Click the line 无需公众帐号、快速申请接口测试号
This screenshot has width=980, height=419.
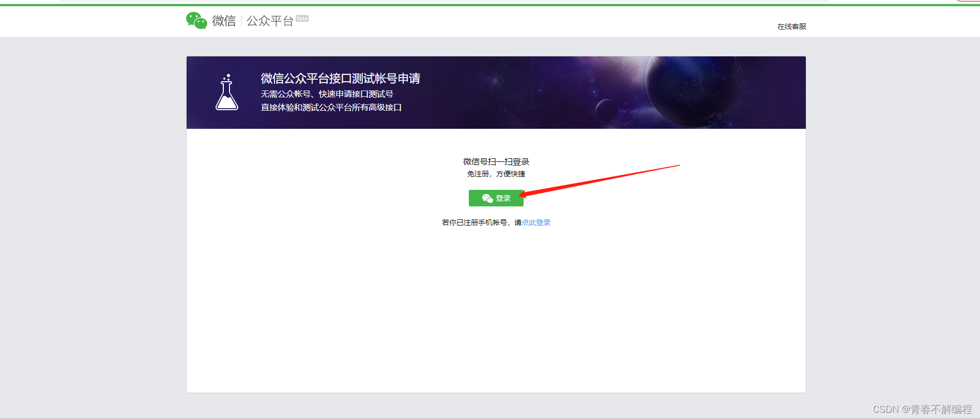click(x=327, y=94)
